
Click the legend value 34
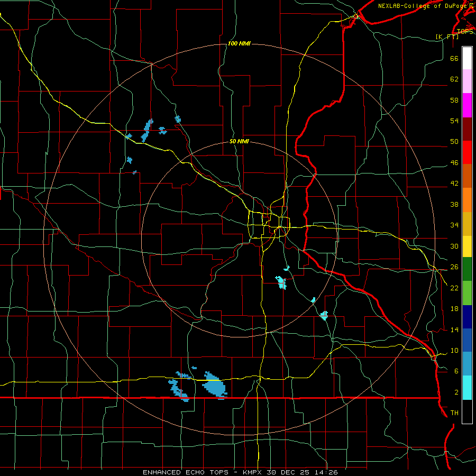click(x=454, y=225)
